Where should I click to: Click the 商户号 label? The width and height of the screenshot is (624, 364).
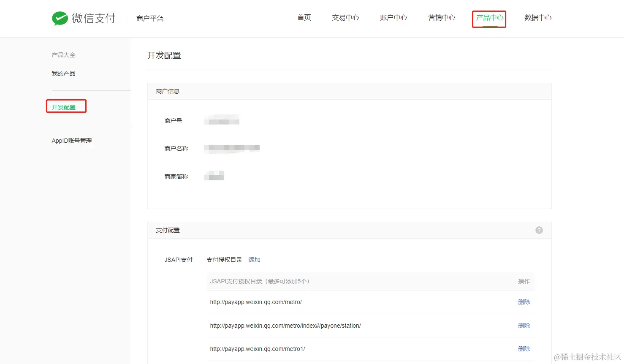[x=173, y=121]
